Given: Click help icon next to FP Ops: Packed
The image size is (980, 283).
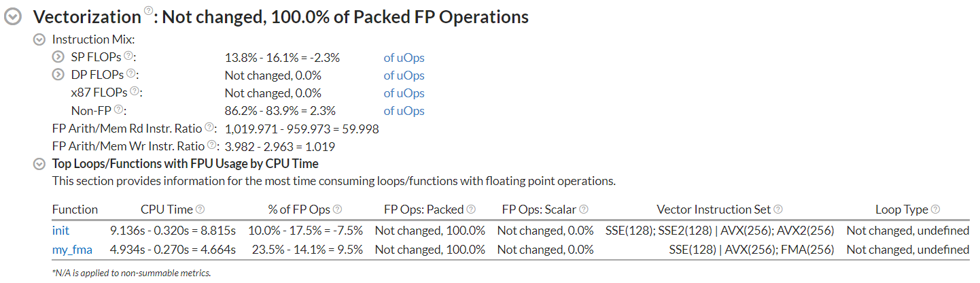Looking at the screenshot, I should [x=471, y=210].
